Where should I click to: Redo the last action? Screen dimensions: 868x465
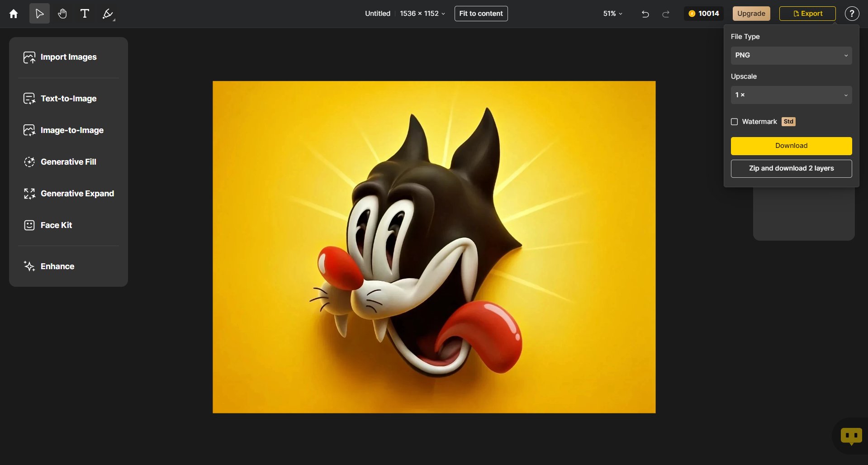[x=666, y=14]
